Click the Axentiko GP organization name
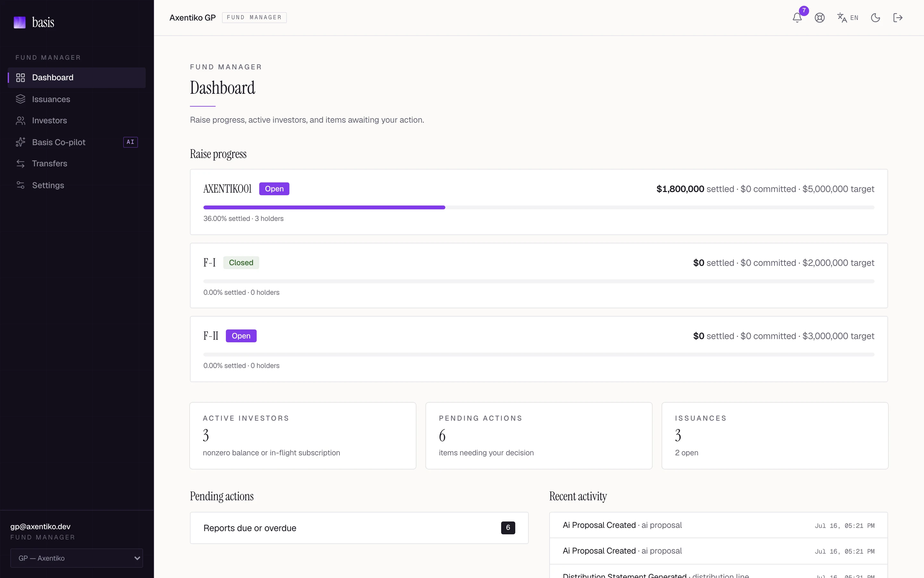Image resolution: width=924 pixels, height=578 pixels. pos(193,18)
